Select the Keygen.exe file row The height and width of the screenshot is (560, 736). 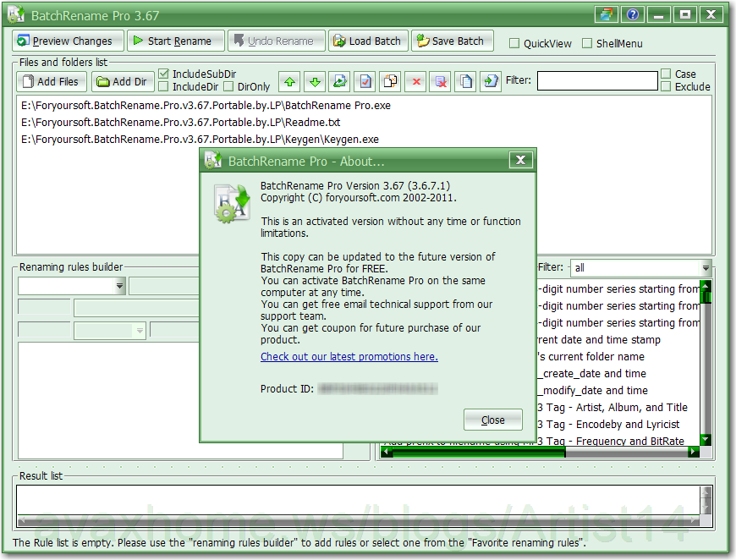coord(200,140)
